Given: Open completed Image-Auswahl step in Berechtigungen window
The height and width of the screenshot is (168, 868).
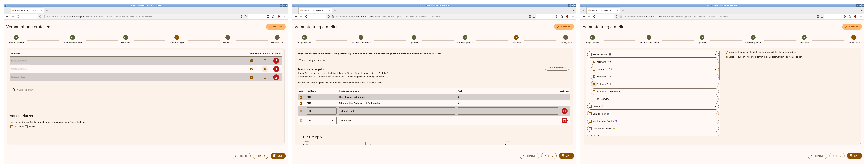Looking at the screenshot, I should [x=16, y=38].
